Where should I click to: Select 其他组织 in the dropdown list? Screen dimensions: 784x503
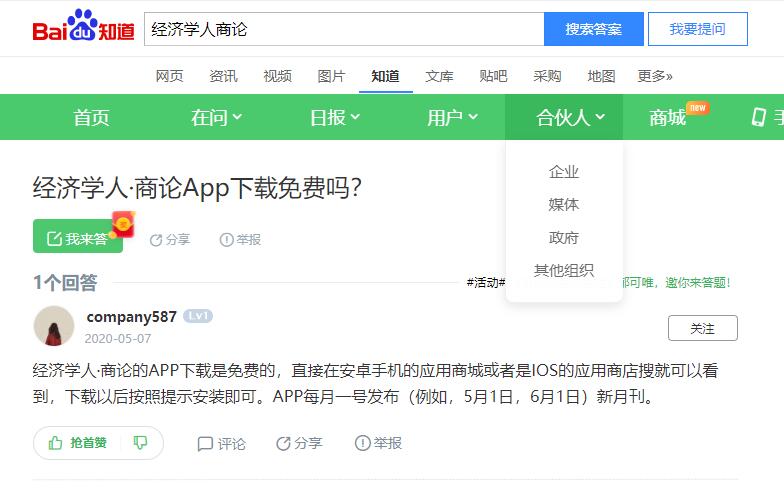(564, 270)
